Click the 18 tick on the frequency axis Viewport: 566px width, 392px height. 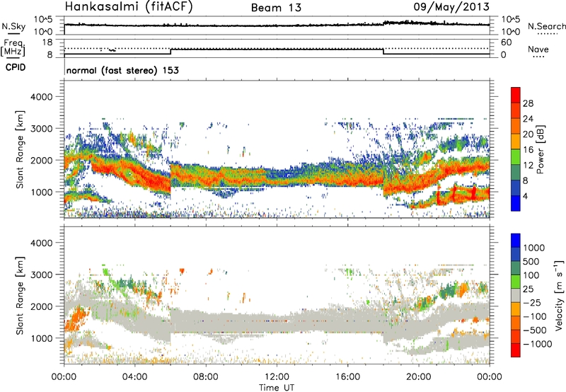coord(47,42)
